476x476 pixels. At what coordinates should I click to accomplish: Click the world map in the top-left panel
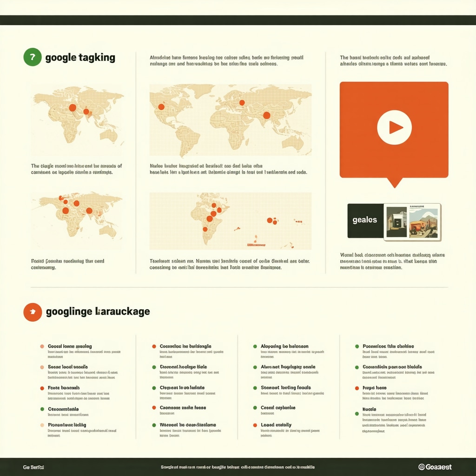click(x=78, y=120)
